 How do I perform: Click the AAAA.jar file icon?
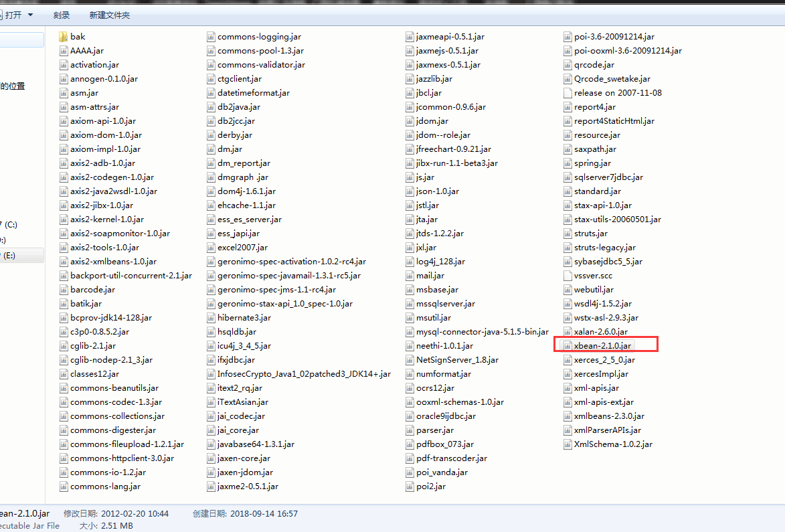click(64, 51)
